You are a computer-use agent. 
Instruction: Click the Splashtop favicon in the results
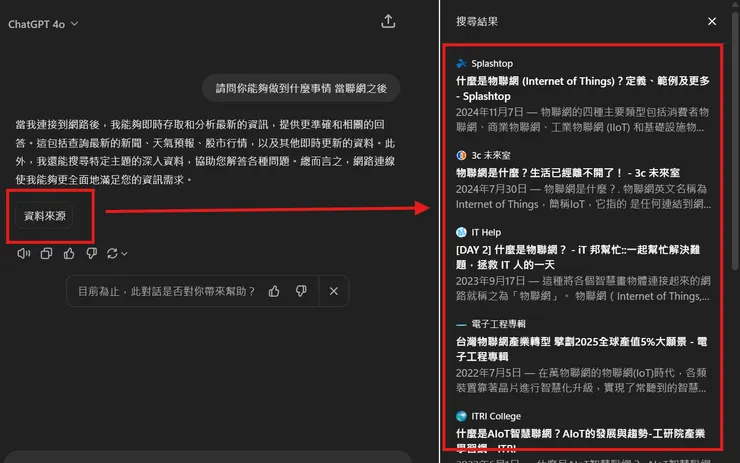(x=461, y=63)
